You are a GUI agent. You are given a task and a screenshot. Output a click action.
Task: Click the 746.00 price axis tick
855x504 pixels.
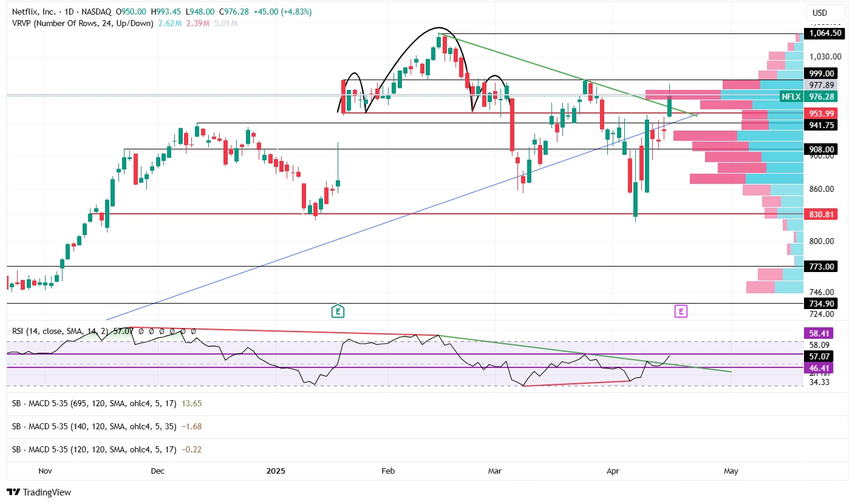coord(822,292)
